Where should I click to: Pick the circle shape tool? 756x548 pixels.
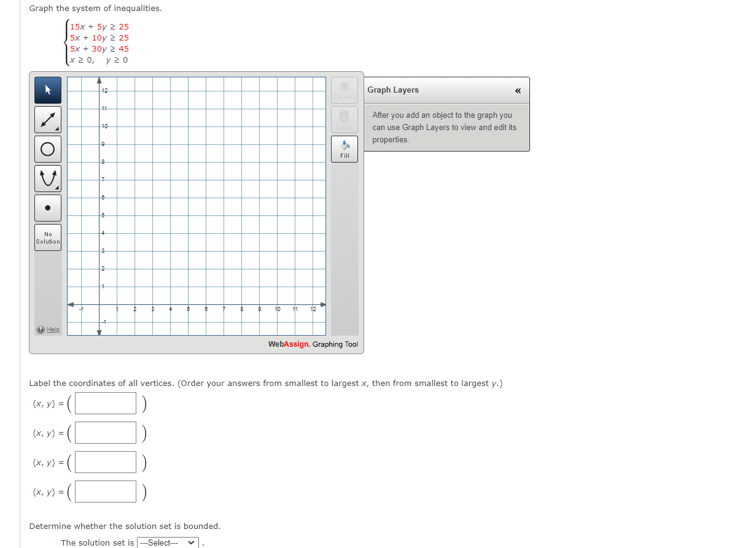[x=48, y=149]
